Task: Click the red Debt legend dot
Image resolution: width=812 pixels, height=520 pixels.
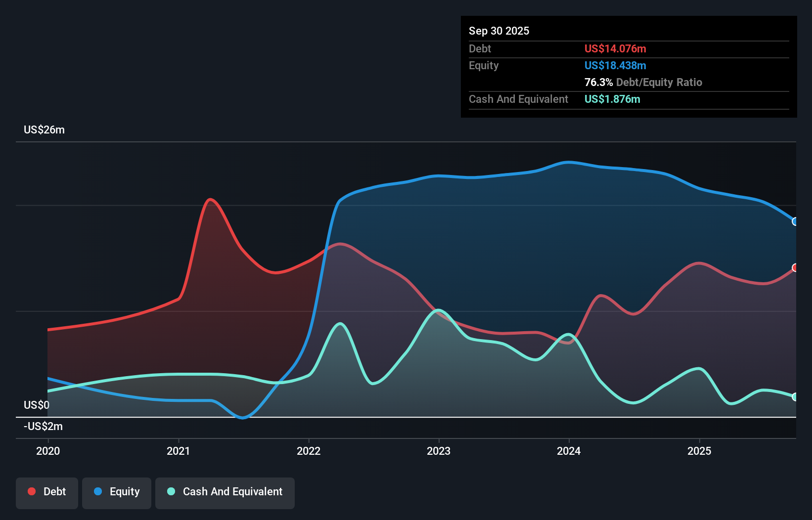Action: pos(31,491)
